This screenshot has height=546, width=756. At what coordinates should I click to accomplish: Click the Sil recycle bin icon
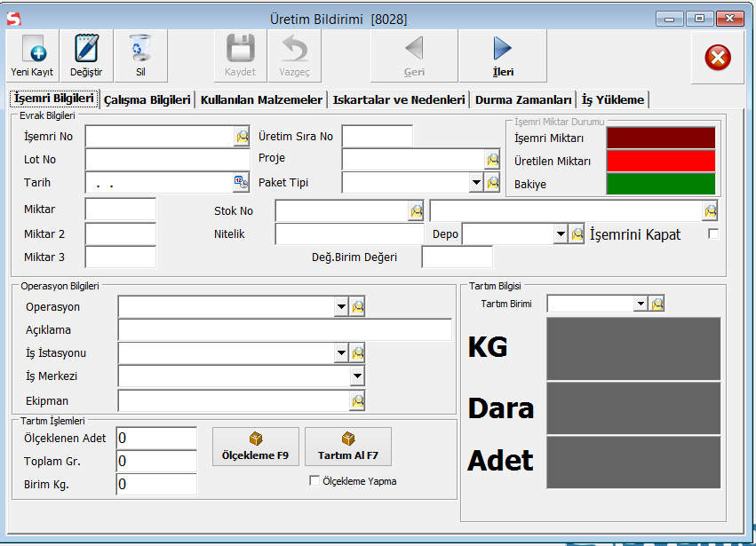(x=140, y=51)
